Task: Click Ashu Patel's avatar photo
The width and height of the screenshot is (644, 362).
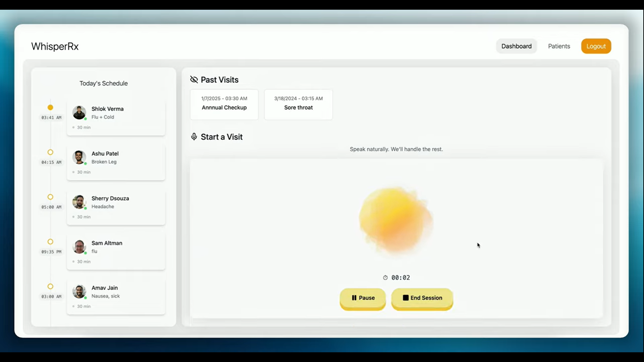Action: coord(79,157)
